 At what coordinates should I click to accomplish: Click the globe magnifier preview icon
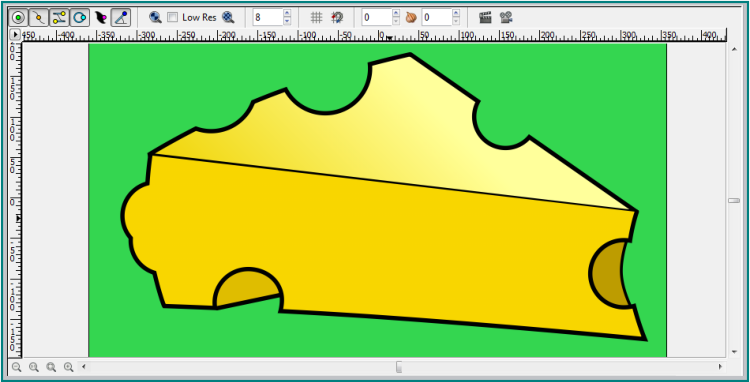tap(155, 18)
